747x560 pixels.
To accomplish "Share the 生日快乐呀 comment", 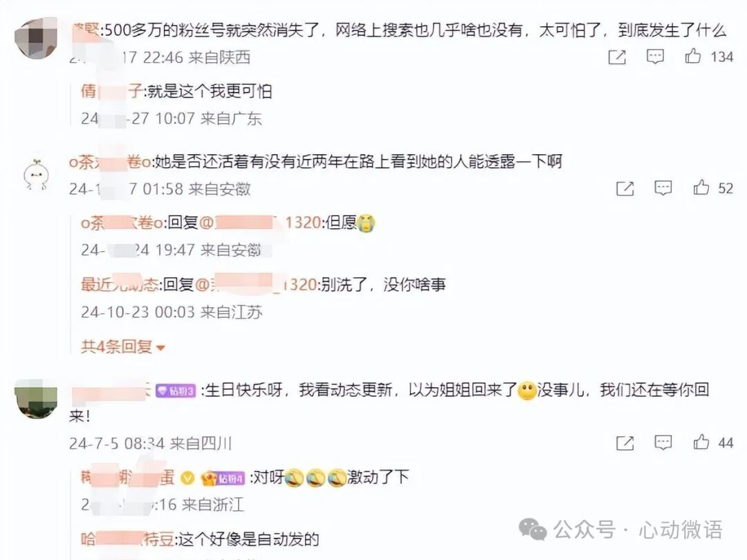I will [625, 443].
